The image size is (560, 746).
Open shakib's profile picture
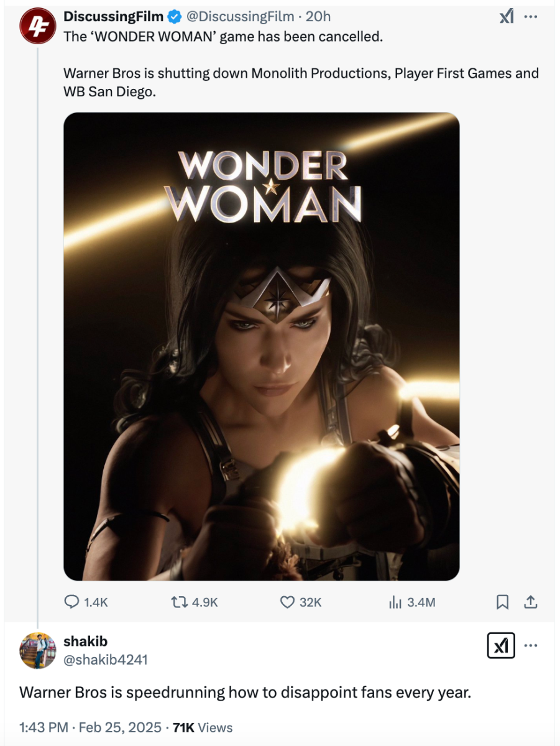click(37, 650)
